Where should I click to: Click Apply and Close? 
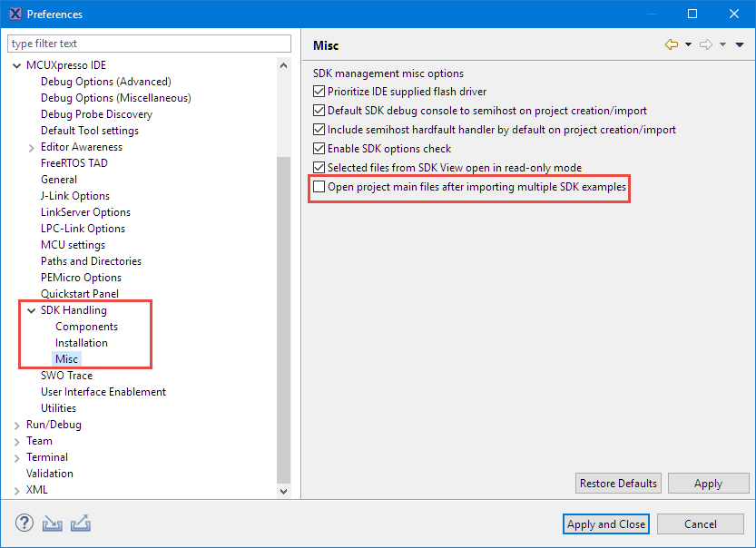coord(605,524)
